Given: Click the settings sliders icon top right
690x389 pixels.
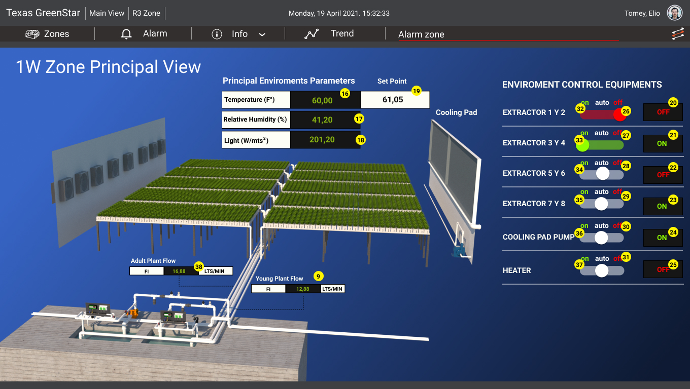Looking at the screenshot, I should [678, 34].
